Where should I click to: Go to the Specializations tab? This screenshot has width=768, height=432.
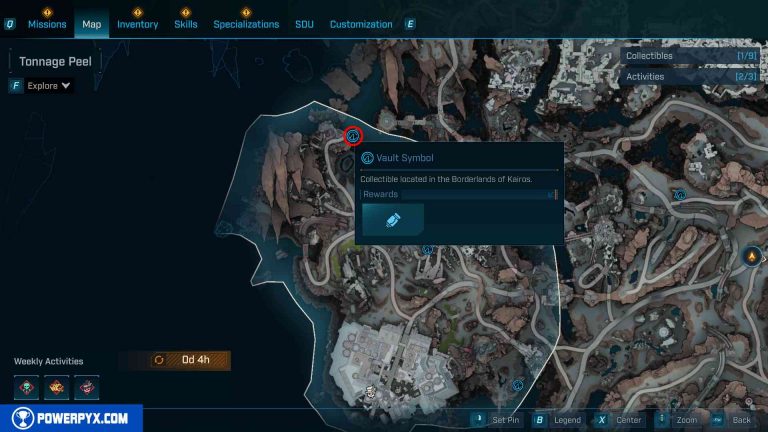[x=246, y=24]
